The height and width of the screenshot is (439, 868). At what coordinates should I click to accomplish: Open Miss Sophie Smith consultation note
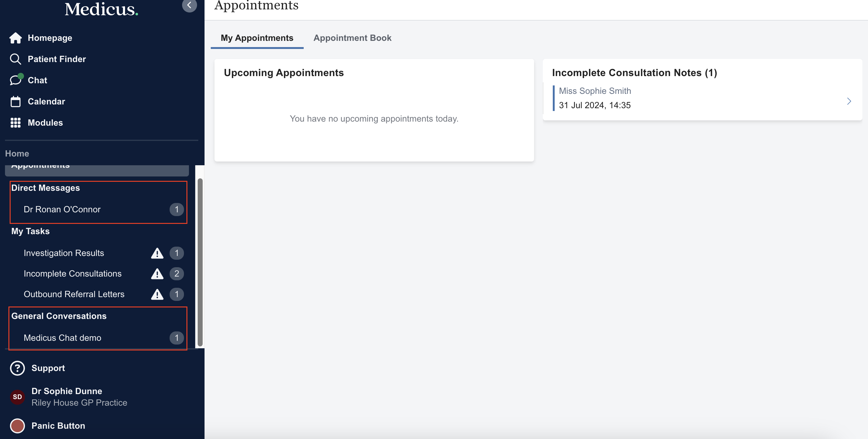tap(595, 91)
